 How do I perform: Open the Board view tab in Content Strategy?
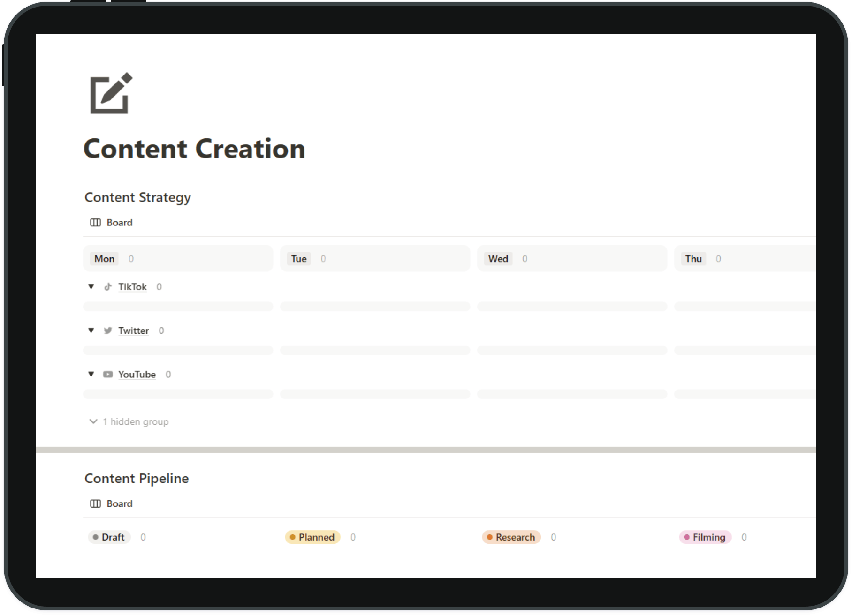111,222
